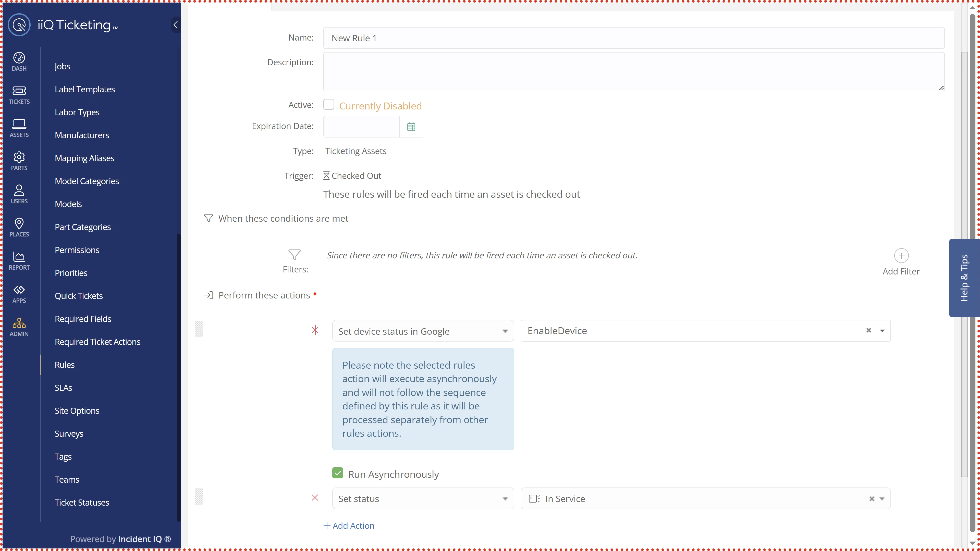This screenshot has height=551, width=980.
Task: Select Rules in the menu
Action: tap(64, 365)
